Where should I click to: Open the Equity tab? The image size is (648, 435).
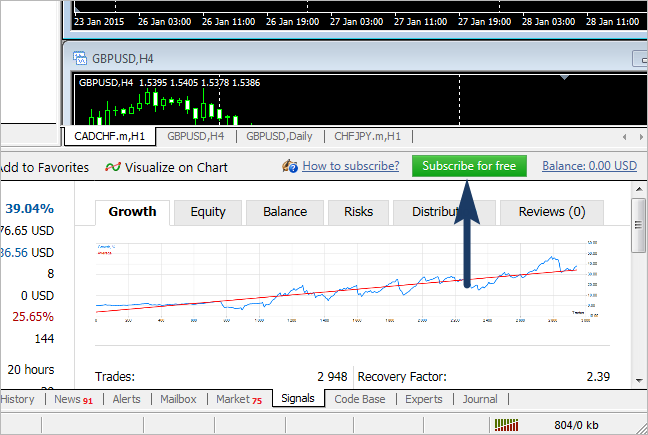pyautogui.click(x=208, y=212)
